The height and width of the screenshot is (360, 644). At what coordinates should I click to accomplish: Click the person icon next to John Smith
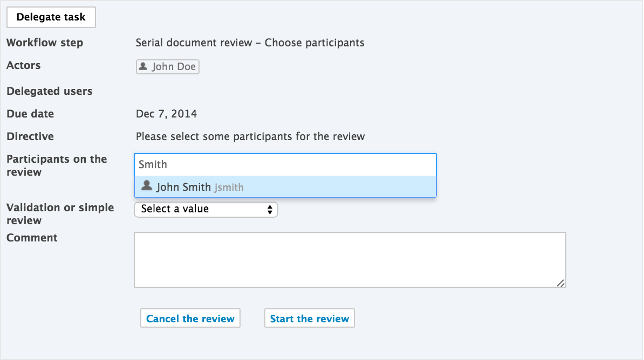tap(147, 186)
